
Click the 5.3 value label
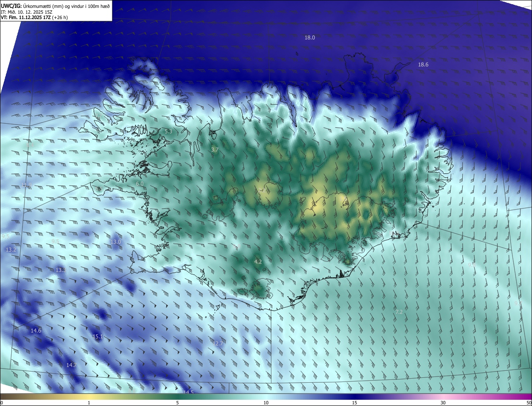click(168, 131)
